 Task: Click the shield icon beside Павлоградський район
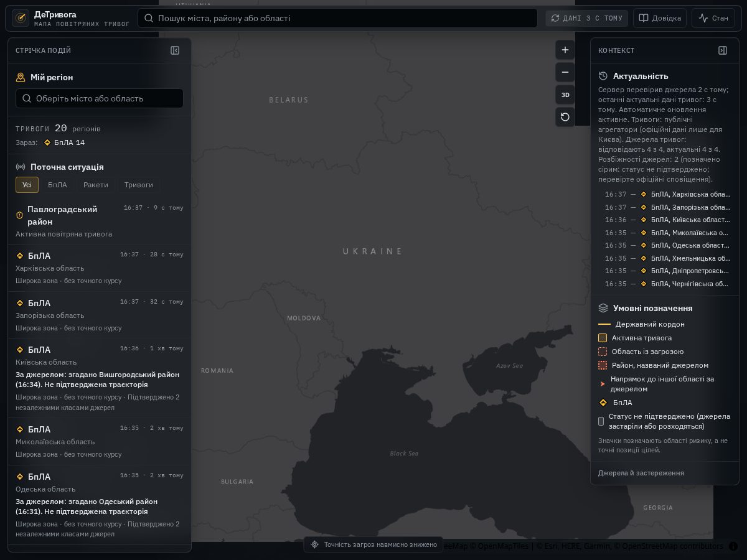pos(19,215)
